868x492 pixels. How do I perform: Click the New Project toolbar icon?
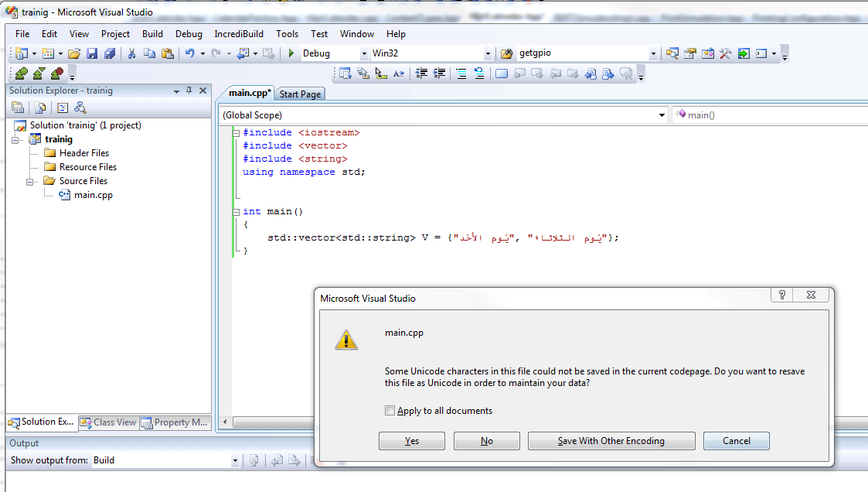(x=22, y=53)
